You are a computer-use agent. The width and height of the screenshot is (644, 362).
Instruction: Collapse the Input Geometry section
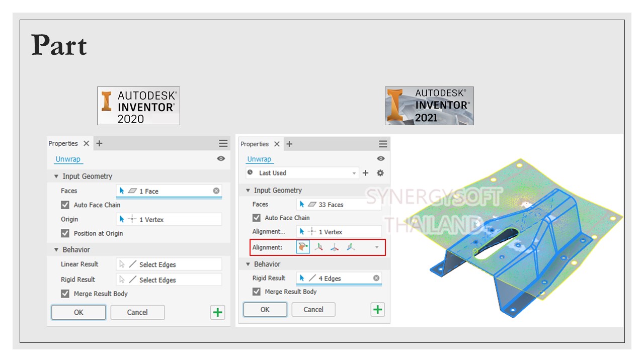[x=247, y=190]
